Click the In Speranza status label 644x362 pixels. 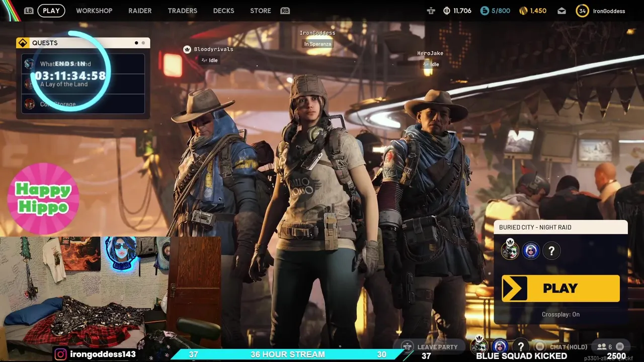(x=317, y=44)
